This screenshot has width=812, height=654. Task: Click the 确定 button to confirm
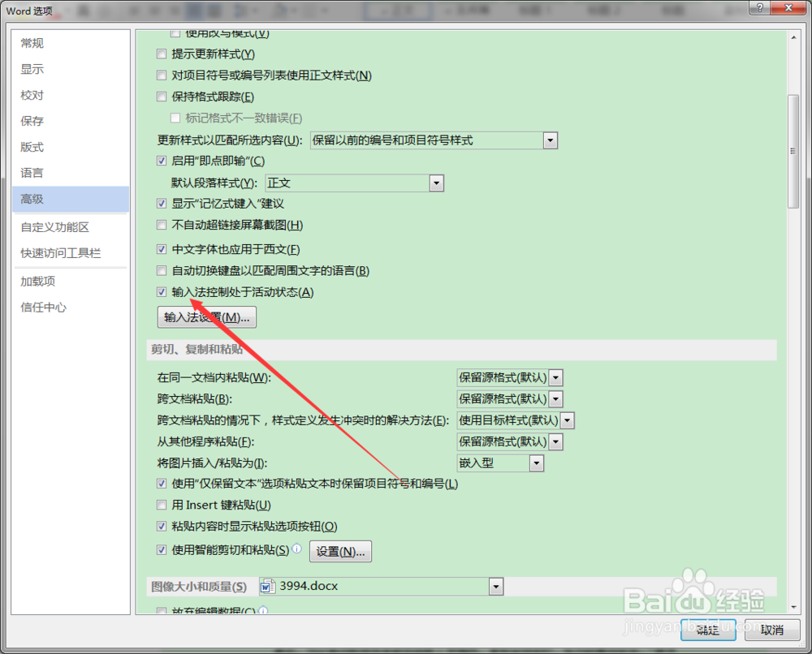(707, 630)
